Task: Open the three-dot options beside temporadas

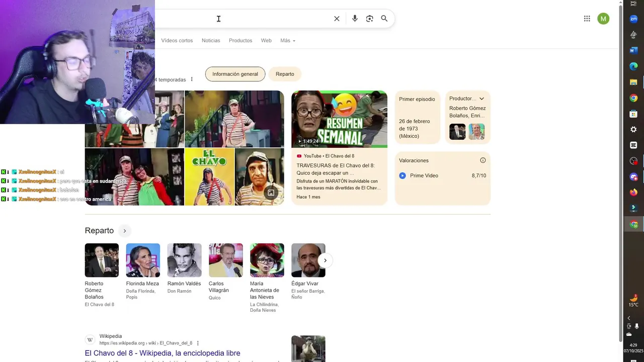Action: [192, 79]
